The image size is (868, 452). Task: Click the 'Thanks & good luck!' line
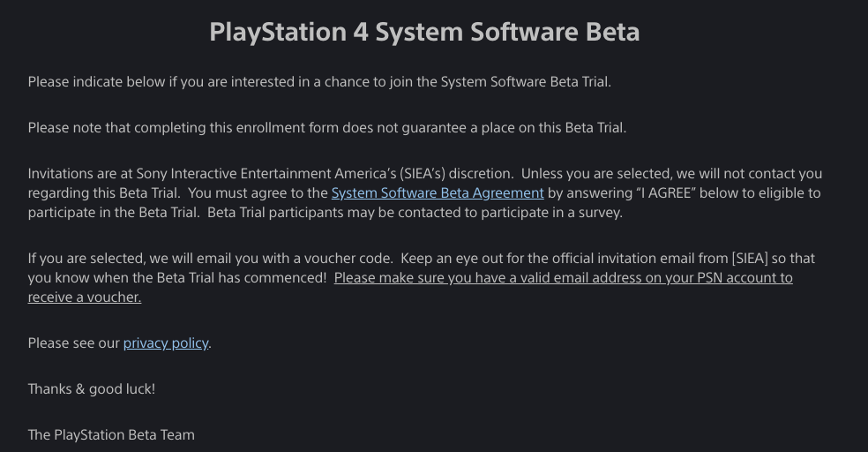(92, 389)
